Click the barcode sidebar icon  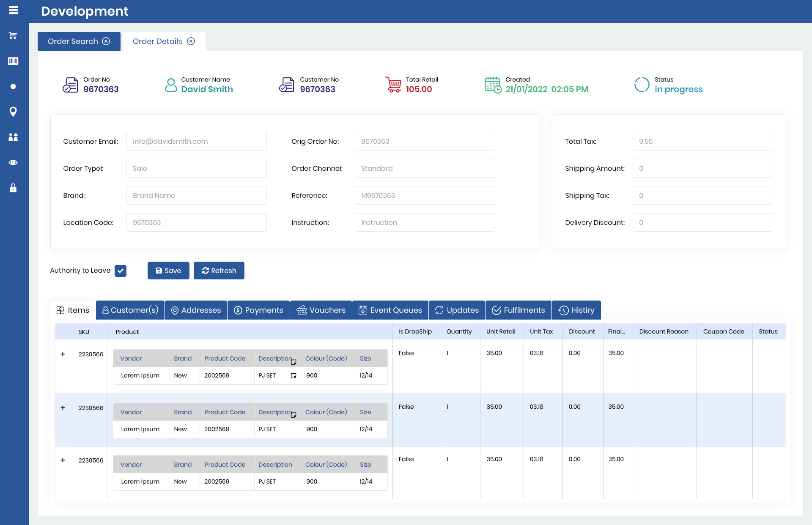coord(13,61)
